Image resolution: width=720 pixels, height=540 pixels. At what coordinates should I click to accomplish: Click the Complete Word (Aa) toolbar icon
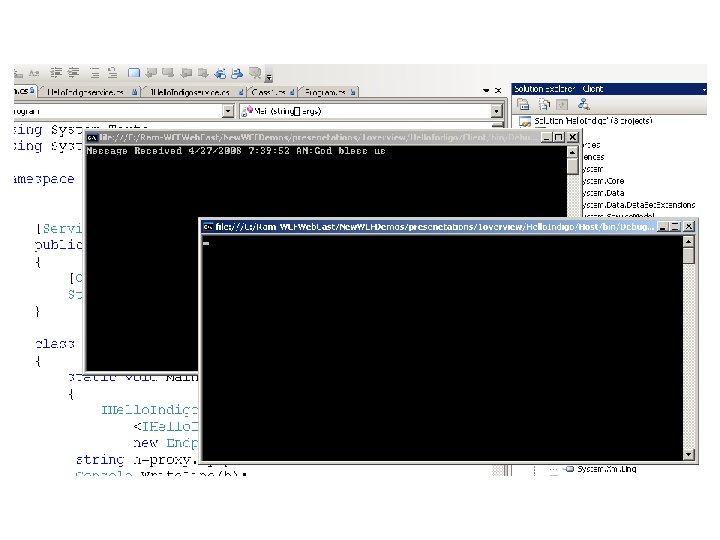[x=34, y=73]
